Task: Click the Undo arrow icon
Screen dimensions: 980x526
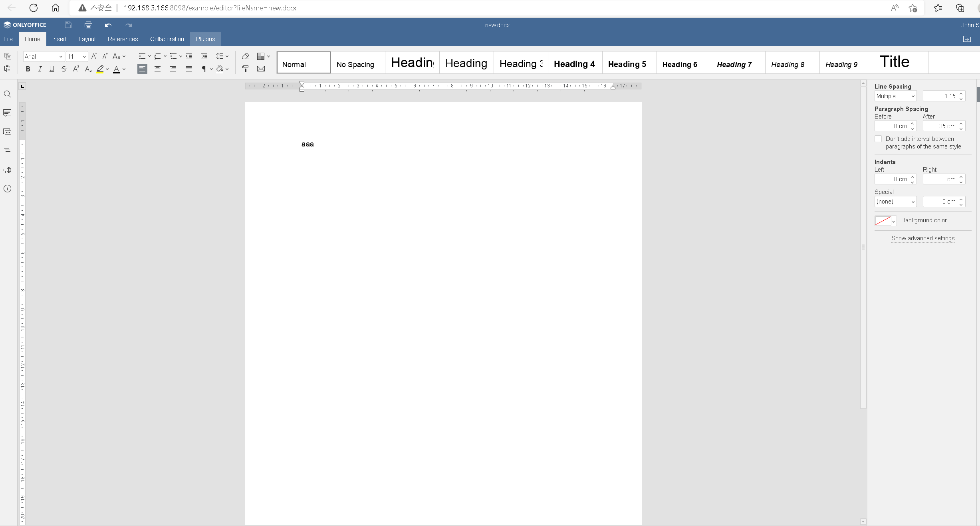Action: (108, 25)
